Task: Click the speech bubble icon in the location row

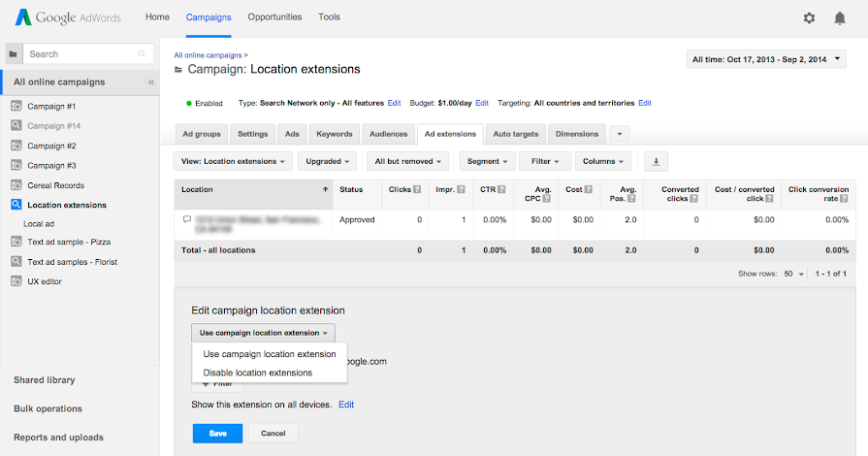Action: point(186,220)
